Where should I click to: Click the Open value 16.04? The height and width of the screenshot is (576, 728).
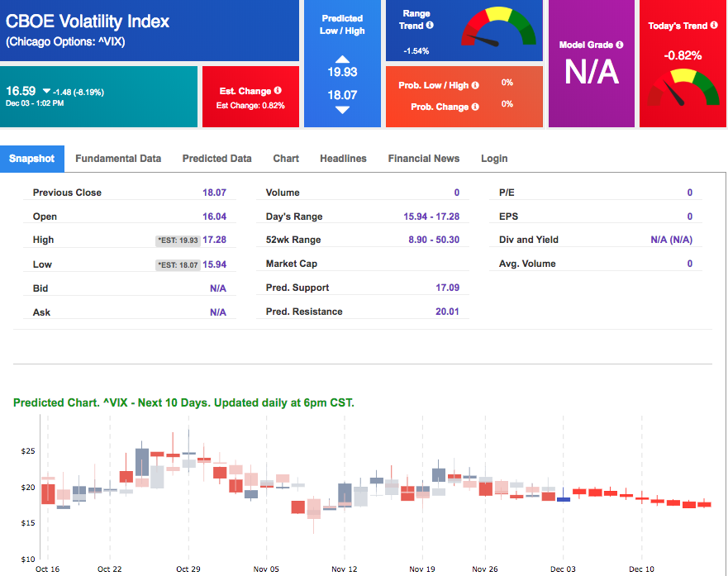tap(215, 217)
